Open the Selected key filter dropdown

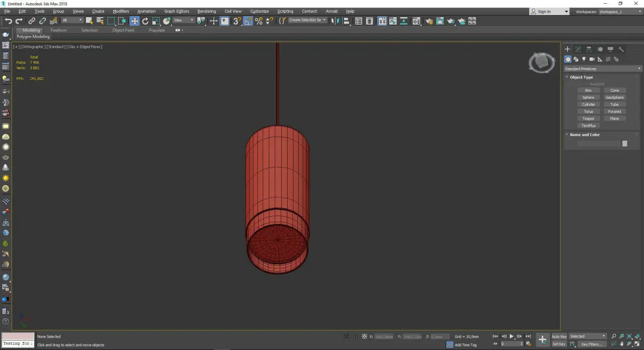(588, 336)
